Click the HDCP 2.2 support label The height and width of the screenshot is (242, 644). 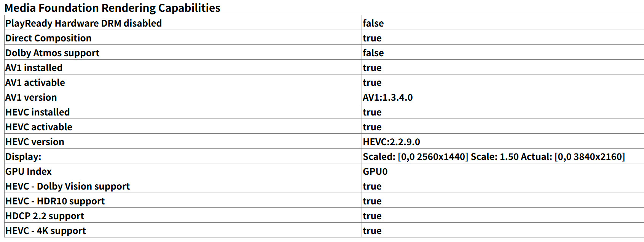(45, 216)
